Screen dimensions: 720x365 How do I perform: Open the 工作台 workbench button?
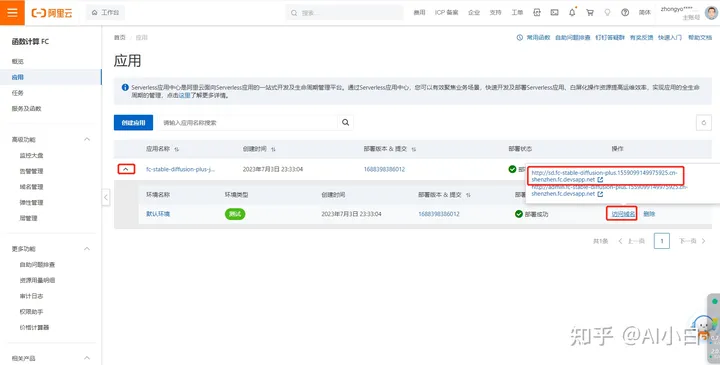pos(105,13)
